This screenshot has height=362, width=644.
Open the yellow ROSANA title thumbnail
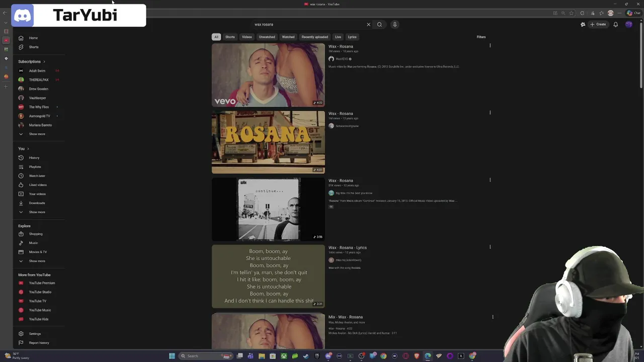coord(268,142)
